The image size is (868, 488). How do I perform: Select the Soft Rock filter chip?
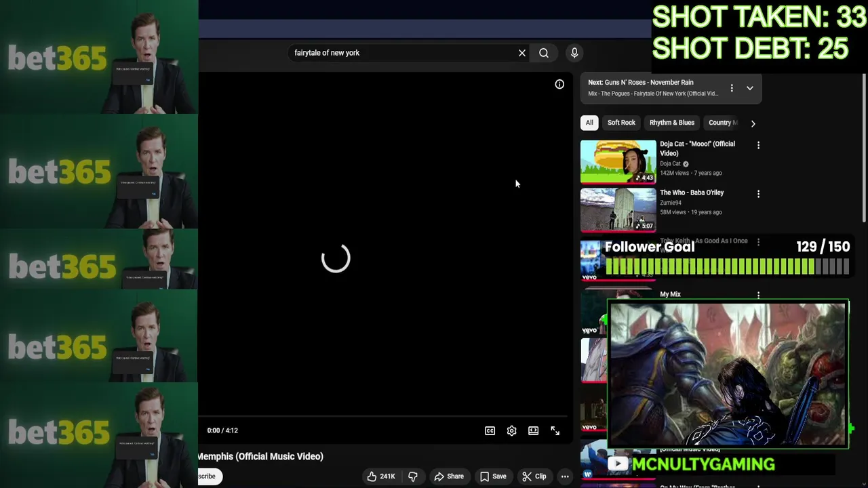[x=621, y=123]
